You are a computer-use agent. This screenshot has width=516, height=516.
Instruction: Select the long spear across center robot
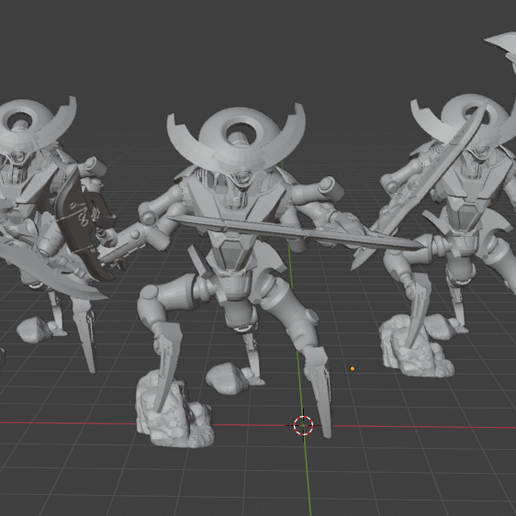click(297, 232)
